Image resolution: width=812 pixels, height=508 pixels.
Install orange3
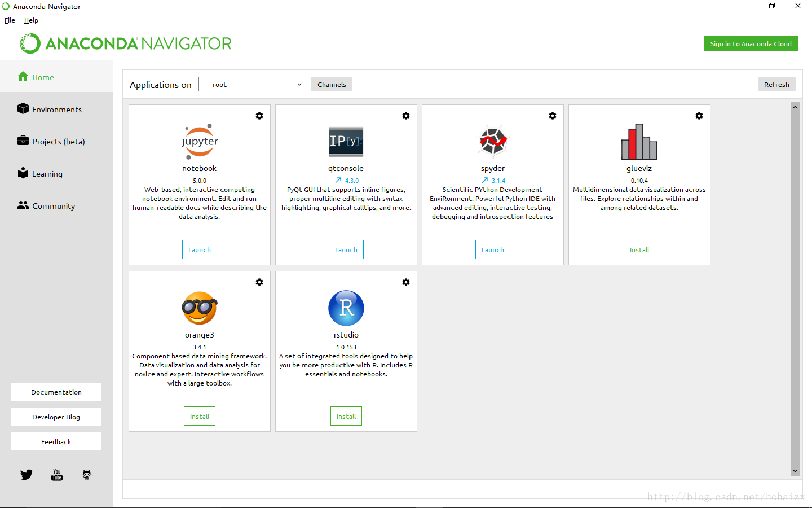(x=200, y=416)
